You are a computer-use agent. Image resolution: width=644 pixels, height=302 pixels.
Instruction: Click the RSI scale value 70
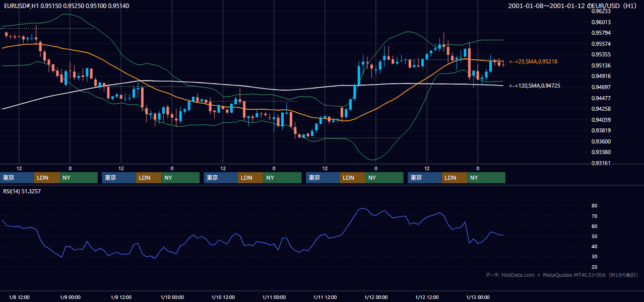(595, 216)
